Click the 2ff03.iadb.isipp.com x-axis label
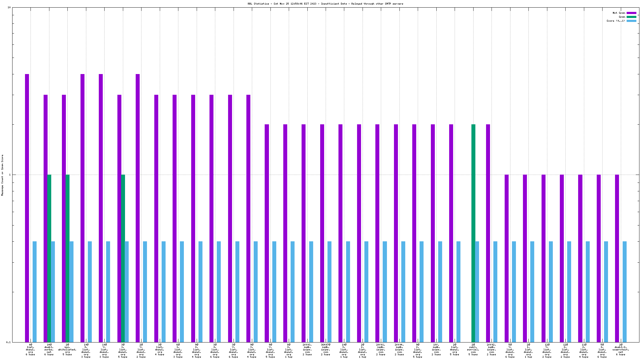This screenshot has height=362, width=644. tap(307, 349)
